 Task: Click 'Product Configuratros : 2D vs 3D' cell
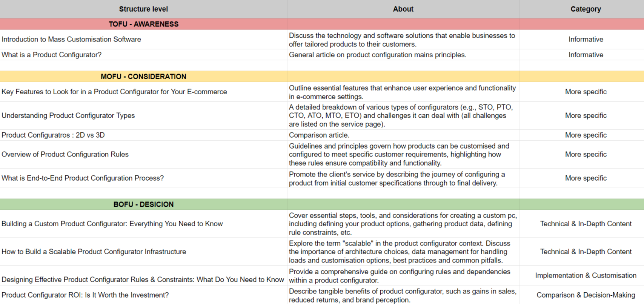pos(53,135)
